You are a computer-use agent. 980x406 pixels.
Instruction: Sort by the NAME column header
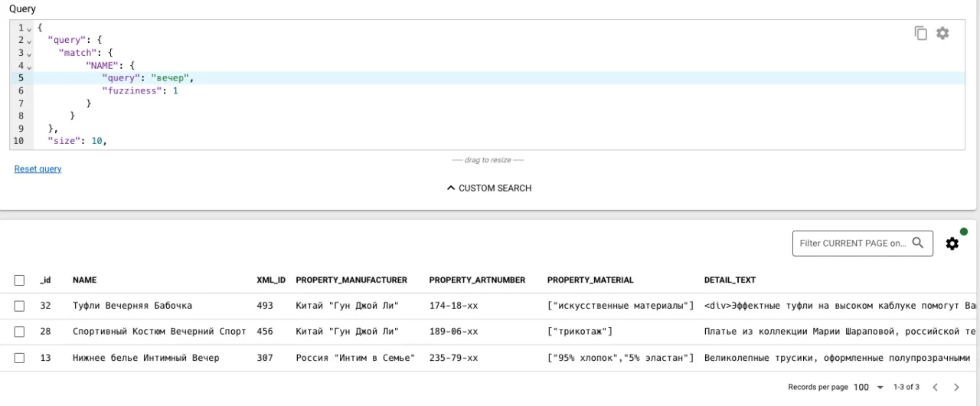point(84,280)
